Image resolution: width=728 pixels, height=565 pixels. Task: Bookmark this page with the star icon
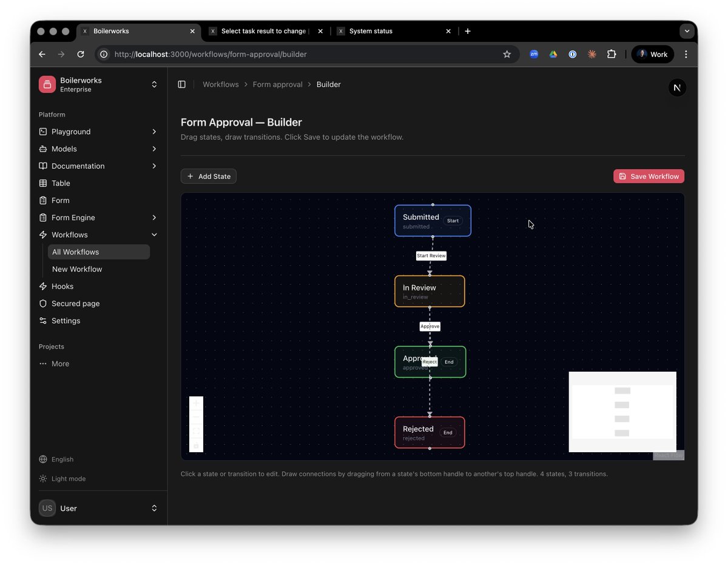pyautogui.click(x=507, y=54)
